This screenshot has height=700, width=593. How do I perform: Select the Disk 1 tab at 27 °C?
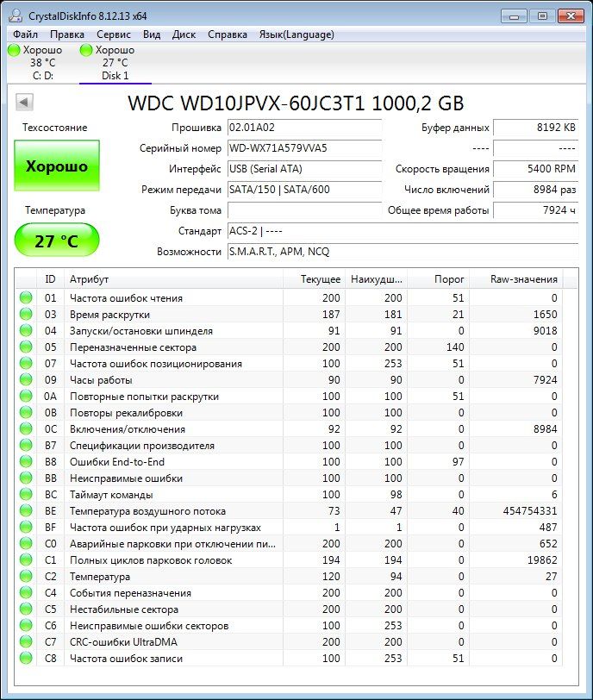[115, 62]
